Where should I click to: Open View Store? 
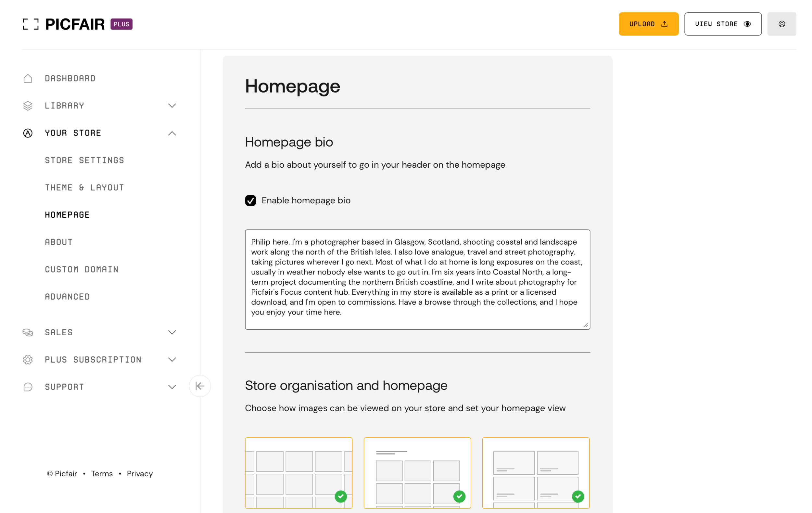(723, 24)
